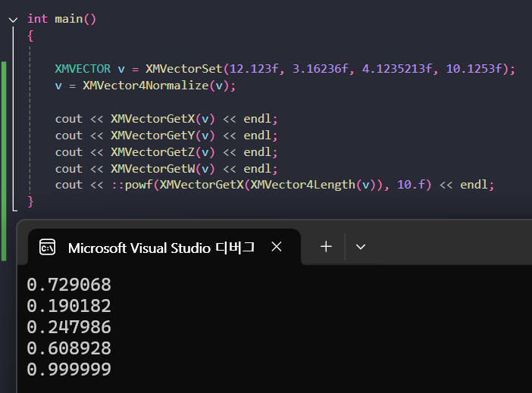Click the 10.1253f literal value
Viewport: 532px width, 393px height.
click(474, 69)
